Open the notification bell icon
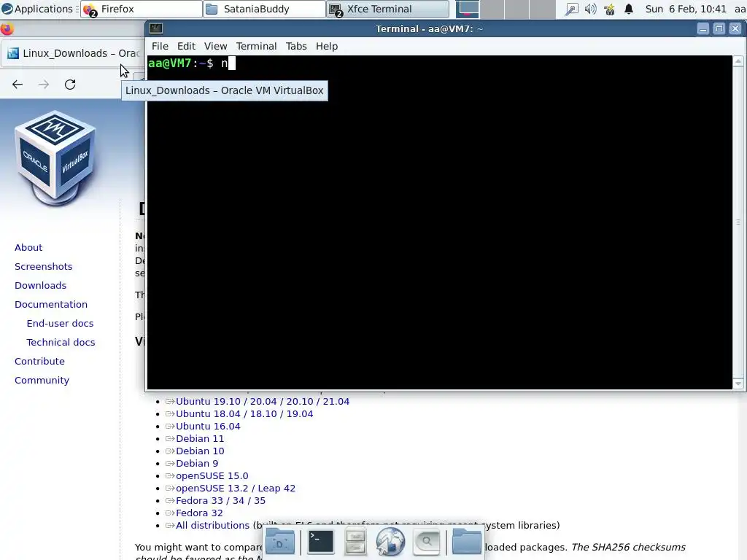Image resolution: width=747 pixels, height=560 pixels. [629, 9]
